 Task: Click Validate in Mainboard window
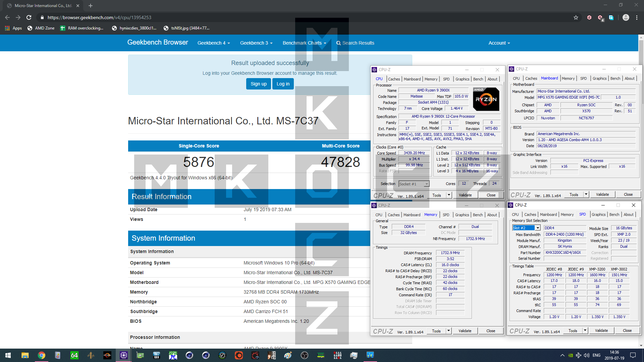pyautogui.click(x=602, y=194)
